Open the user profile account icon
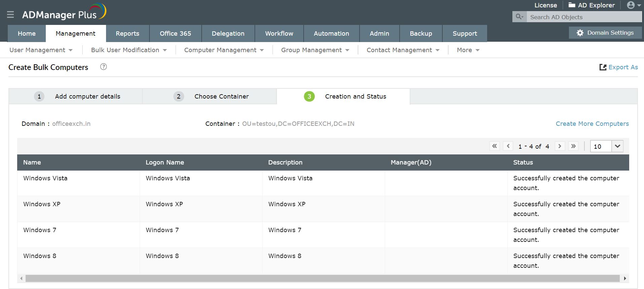Image resolution: width=644 pixels, height=289 pixels. (x=633, y=5)
